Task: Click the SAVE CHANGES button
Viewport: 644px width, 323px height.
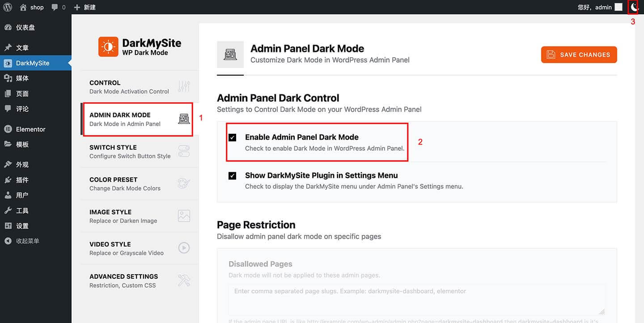Action: (x=579, y=55)
